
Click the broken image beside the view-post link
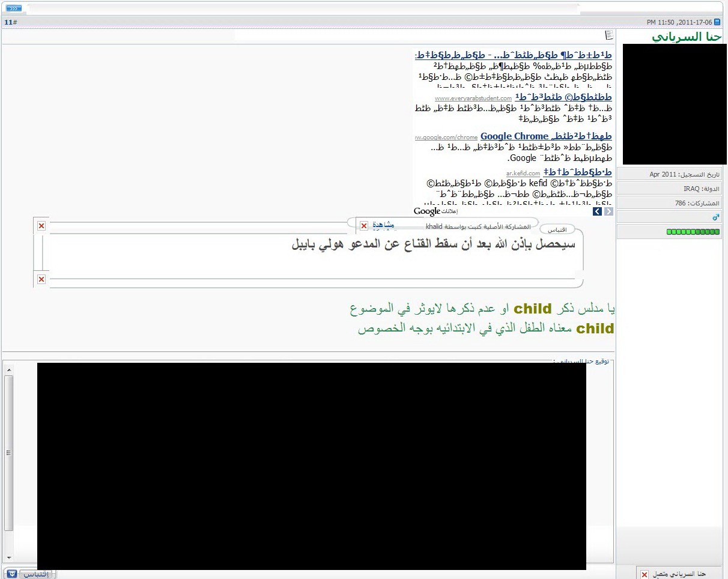pos(363,226)
